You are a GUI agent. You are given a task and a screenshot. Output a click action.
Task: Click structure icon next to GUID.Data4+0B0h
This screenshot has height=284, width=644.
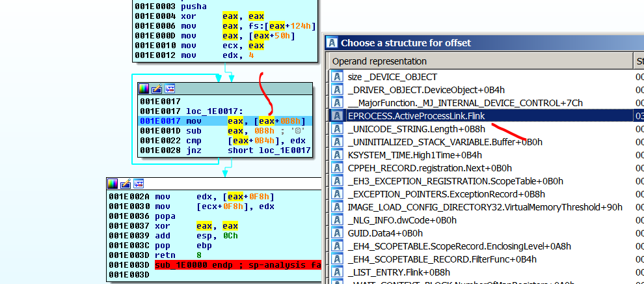pos(337,233)
